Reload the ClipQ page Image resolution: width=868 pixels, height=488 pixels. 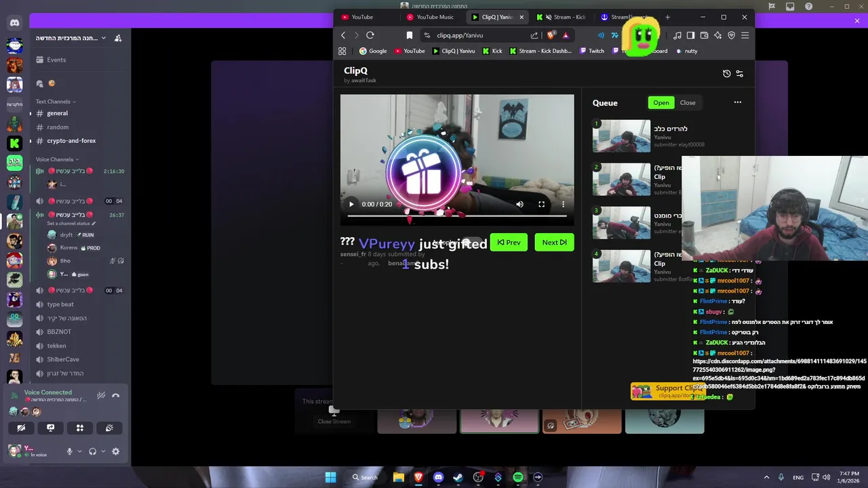(x=370, y=35)
